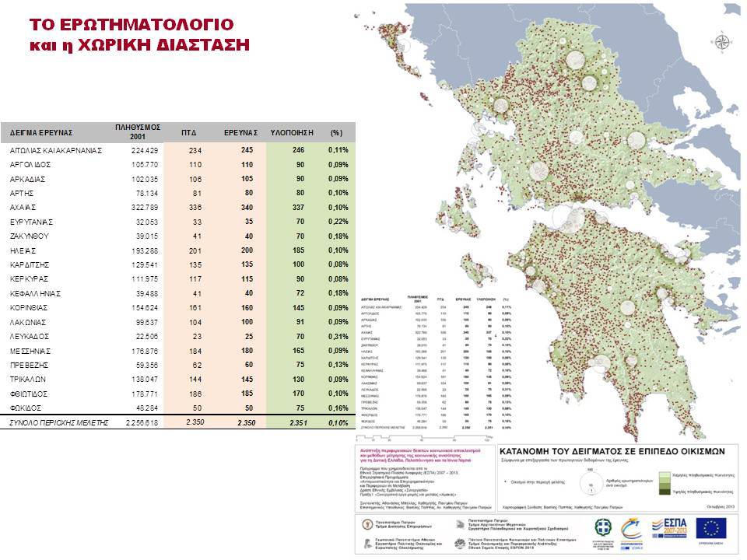Click the population value 154.624 for ΚΟΡΙΝΘΙΑΣ
Viewport: 747px width, 560px height.
click(145, 308)
